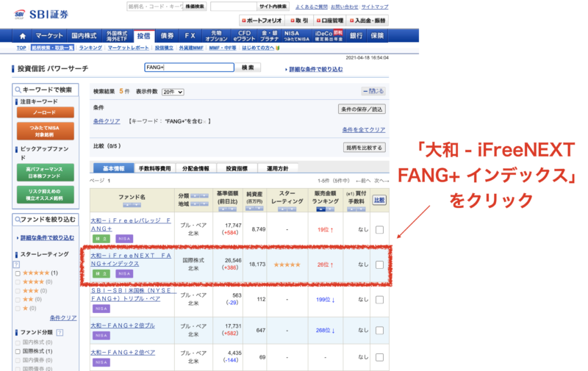Sort スターレーティング column descending
This screenshot has width=588, height=371.
pyautogui.click(x=292, y=209)
